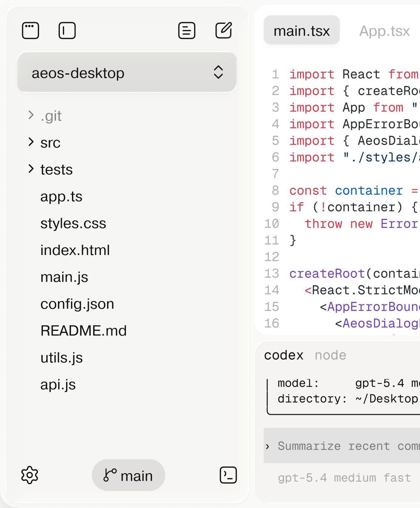Open README.md in the file tree

(83, 331)
